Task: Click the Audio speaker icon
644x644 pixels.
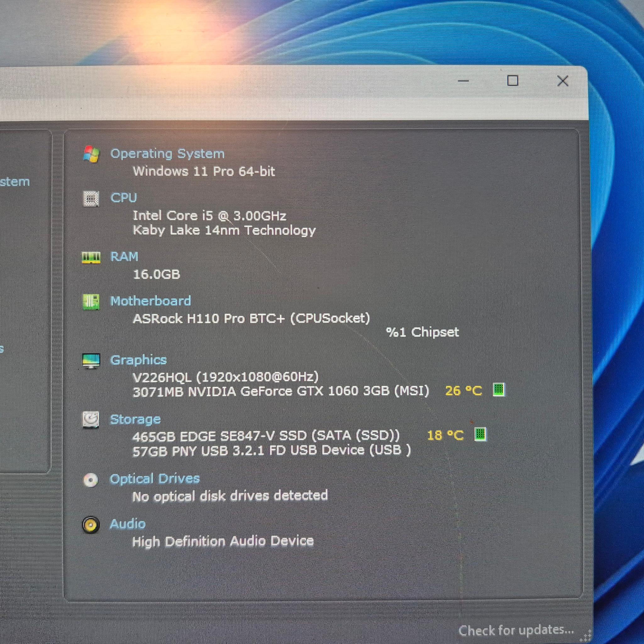Action: coord(91,525)
